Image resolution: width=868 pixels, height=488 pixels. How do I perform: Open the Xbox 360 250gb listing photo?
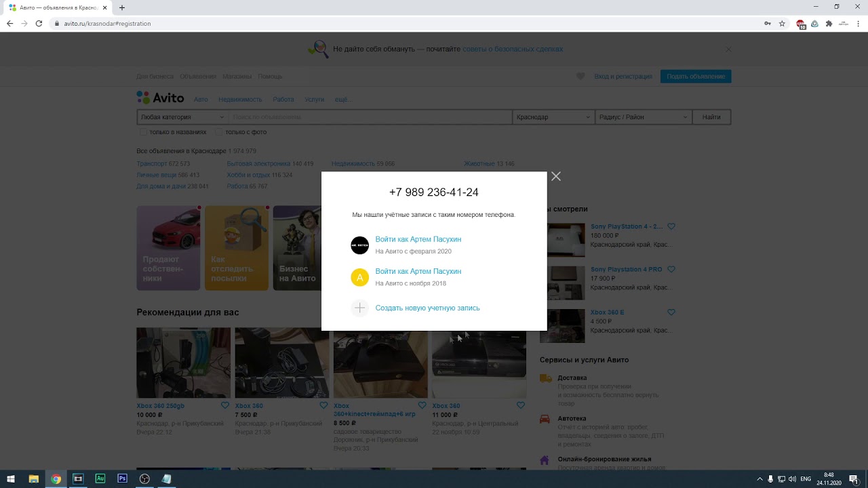[184, 363]
